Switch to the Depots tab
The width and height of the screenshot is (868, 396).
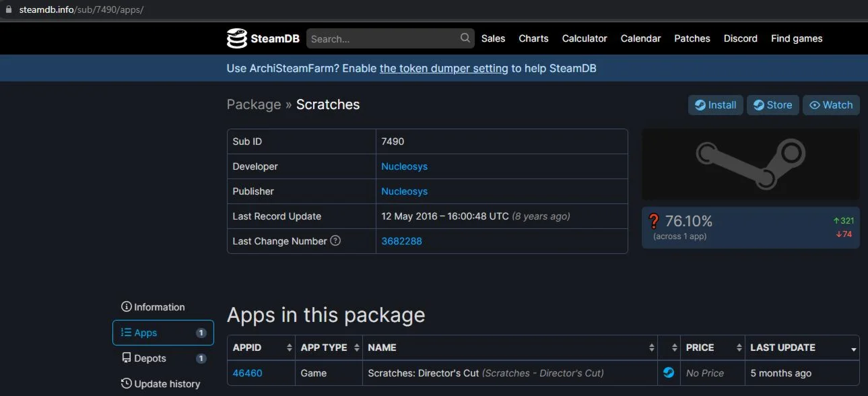coord(149,358)
